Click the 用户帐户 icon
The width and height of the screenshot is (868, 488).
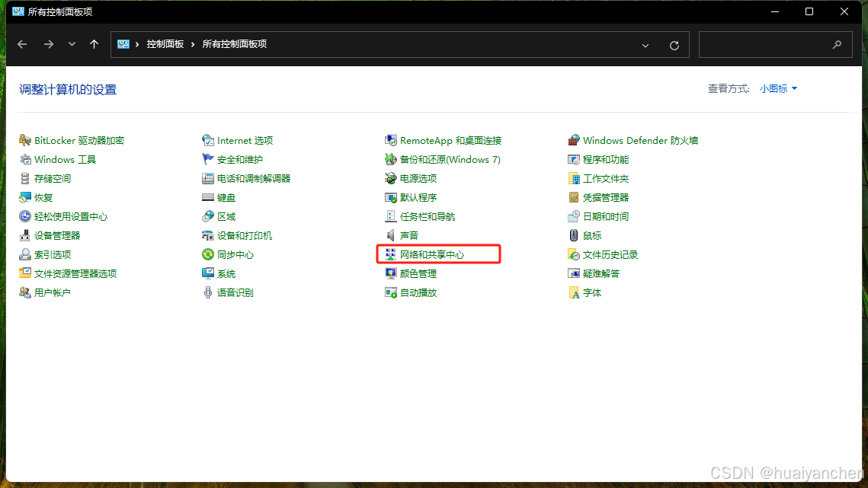(x=25, y=292)
